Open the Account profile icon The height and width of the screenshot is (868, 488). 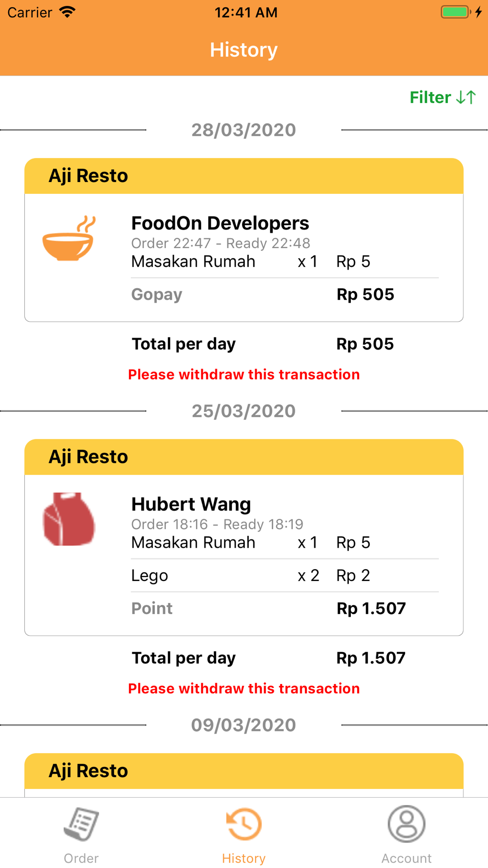[407, 824]
